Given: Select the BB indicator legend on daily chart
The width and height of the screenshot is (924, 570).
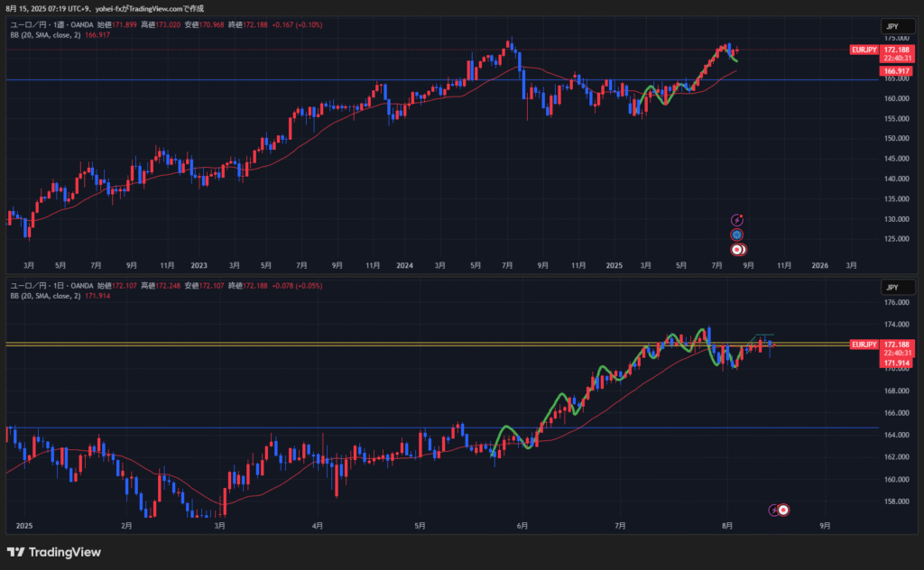Looking at the screenshot, I should point(45,295).
